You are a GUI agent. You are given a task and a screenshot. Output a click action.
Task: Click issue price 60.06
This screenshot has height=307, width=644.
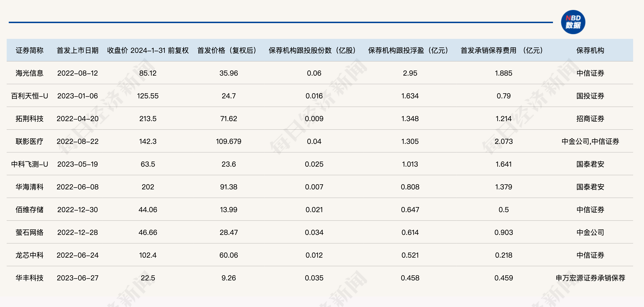pos(228,255)
